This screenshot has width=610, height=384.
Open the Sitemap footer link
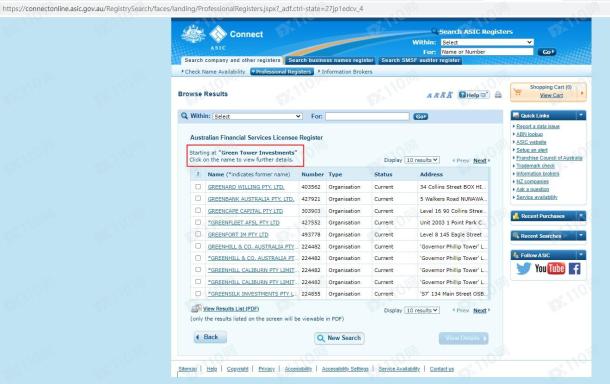(x=188, y=369)
